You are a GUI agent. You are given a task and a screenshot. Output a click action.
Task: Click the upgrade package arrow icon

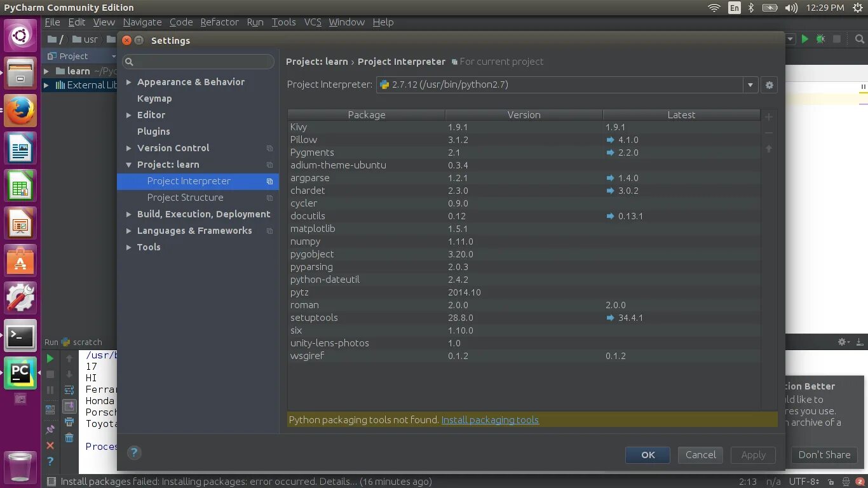tap(769, 149)
